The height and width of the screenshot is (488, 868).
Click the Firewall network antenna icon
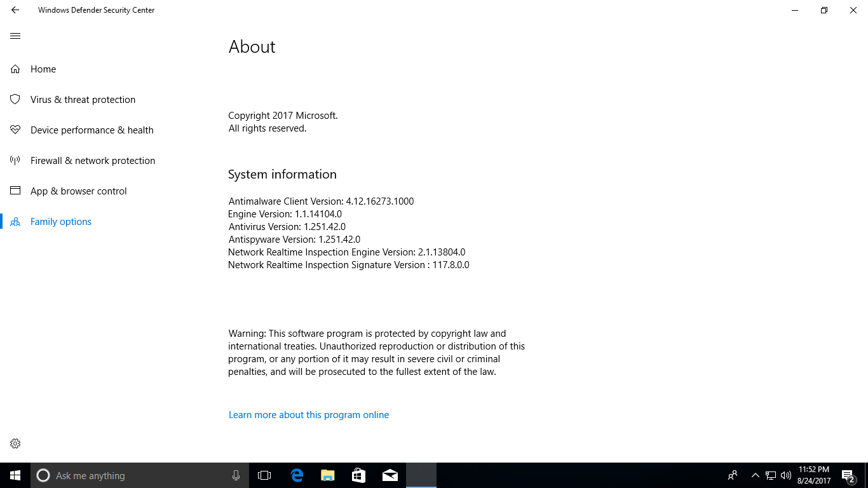15,161
